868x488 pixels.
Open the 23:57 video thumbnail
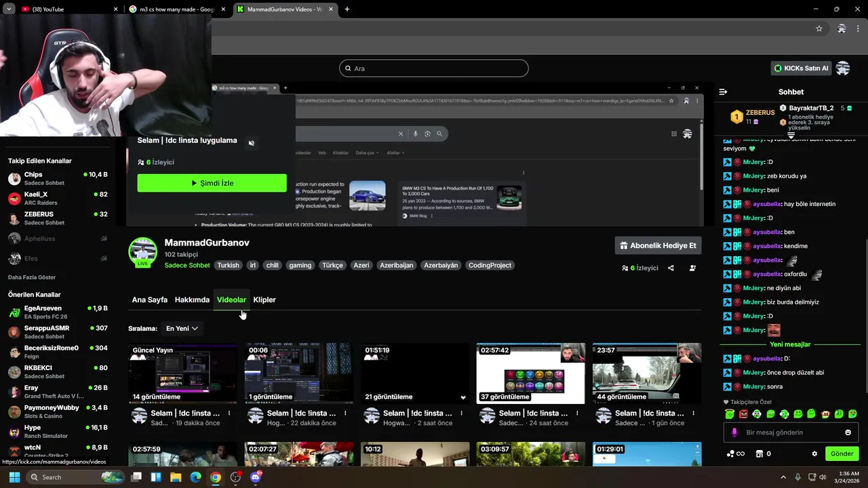647,373
